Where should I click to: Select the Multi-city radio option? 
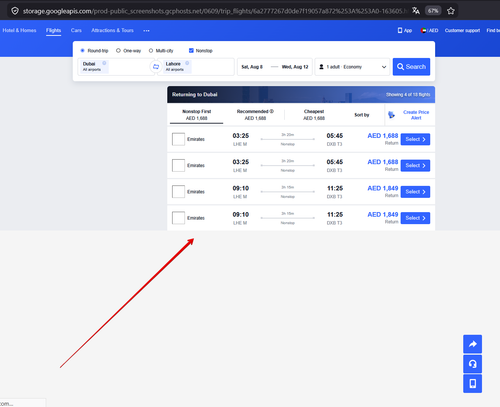click(x=151, y=51)
